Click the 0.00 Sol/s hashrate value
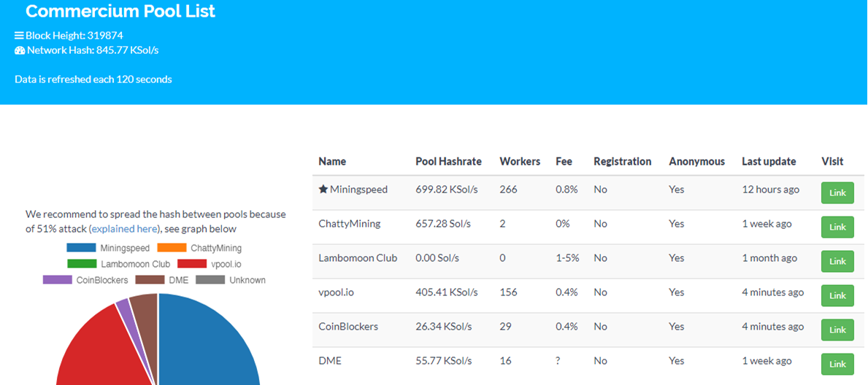The width and height of the screenshot is (868, 385). pyautogui.click(x=437, y=258)
